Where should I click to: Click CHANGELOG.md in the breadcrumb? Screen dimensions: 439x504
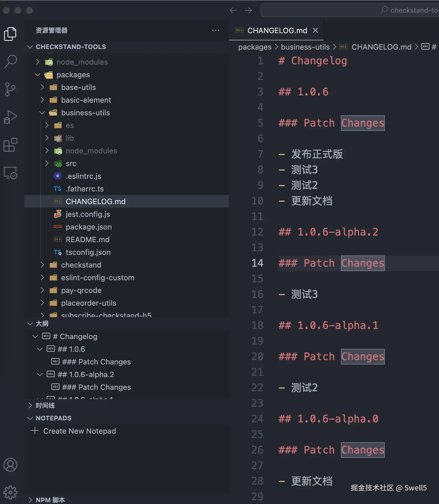point(381,47)
